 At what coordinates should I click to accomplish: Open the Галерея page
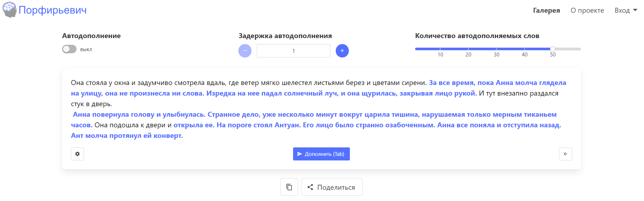click(x=546, y=11)
